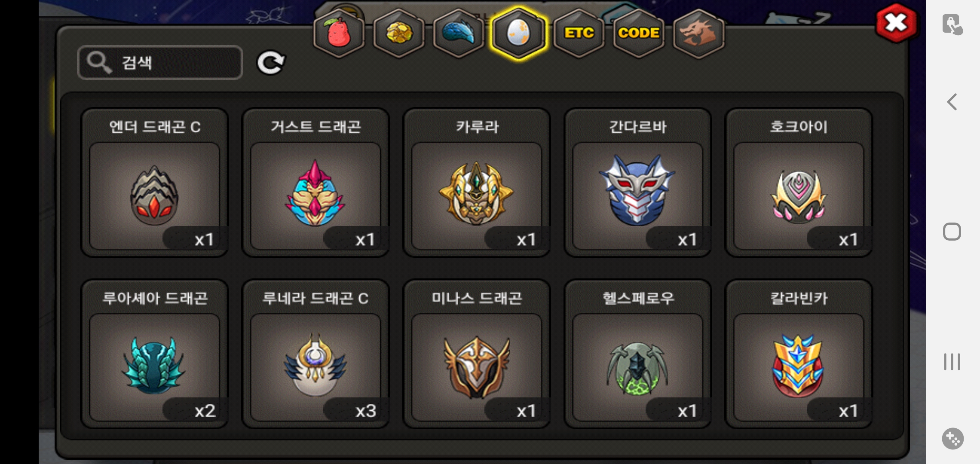Switch to the gold nugget category tab
The width and height of the screenshot is (980, 464).
[x=399, y=34]
